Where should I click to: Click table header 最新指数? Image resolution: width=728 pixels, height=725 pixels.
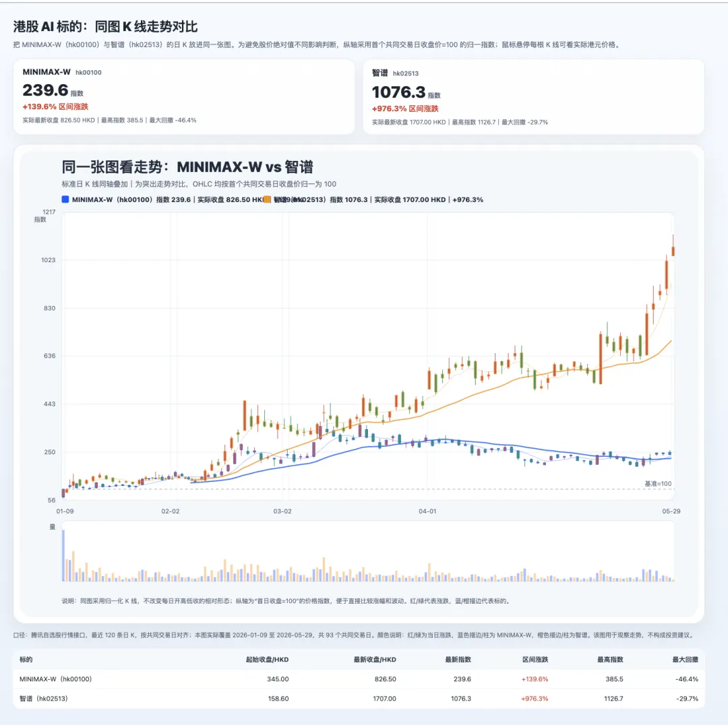[x=458, y=660]
